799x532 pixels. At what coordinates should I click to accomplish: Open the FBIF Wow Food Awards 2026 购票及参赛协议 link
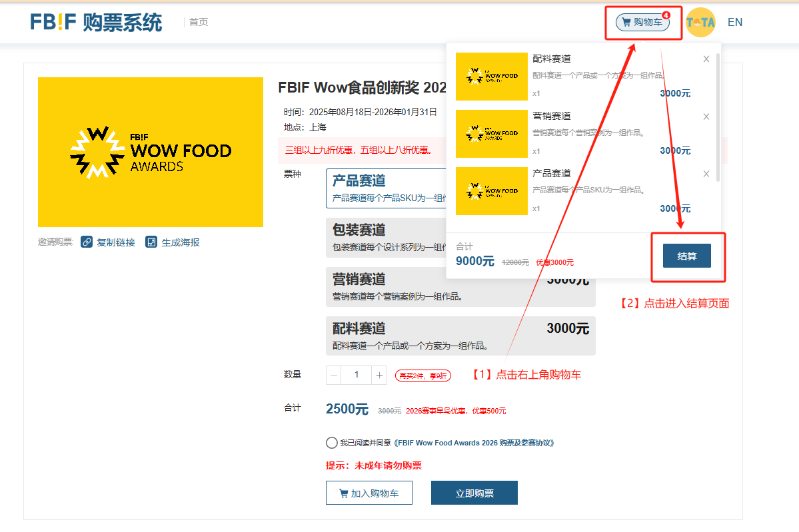pyautogui.click(x=474, y=443)
